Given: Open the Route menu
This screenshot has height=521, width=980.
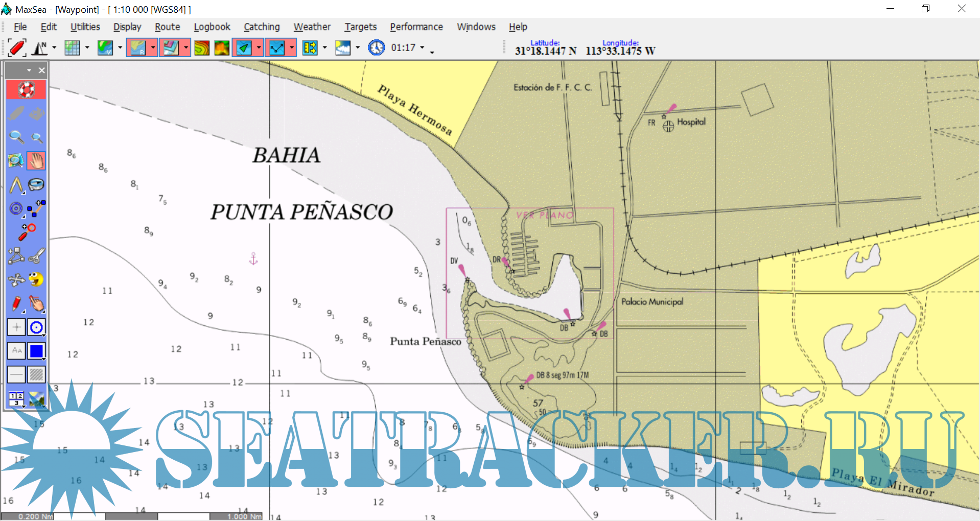Looking at the screenshot, I should tap(167, 27).
